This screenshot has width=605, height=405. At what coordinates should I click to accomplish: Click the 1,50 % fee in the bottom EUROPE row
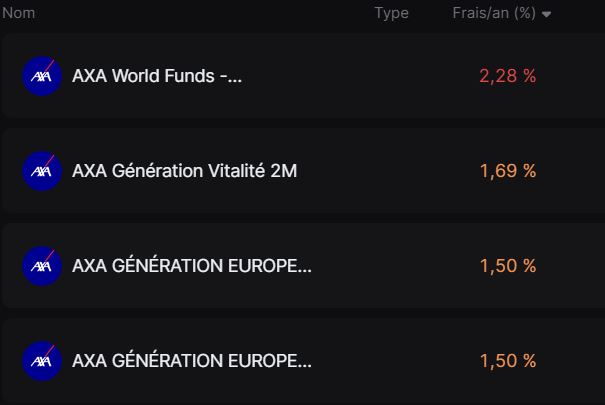[x=508, y=361]
